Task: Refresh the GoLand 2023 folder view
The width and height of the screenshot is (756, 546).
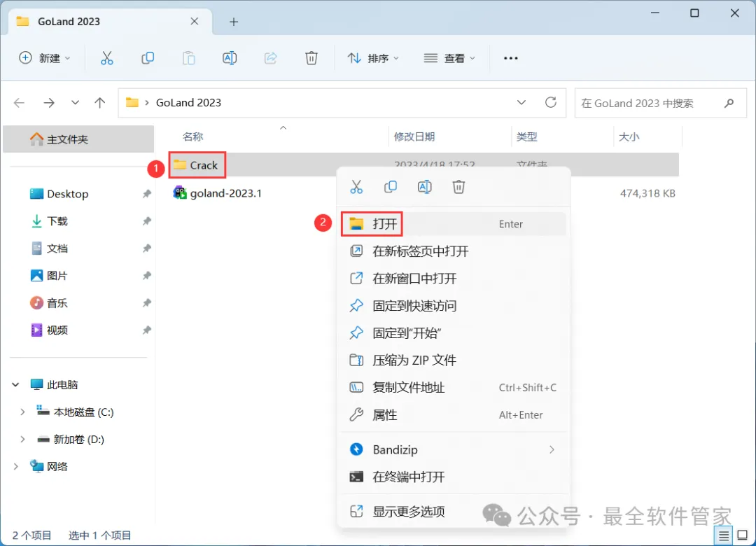Action: 551,102
